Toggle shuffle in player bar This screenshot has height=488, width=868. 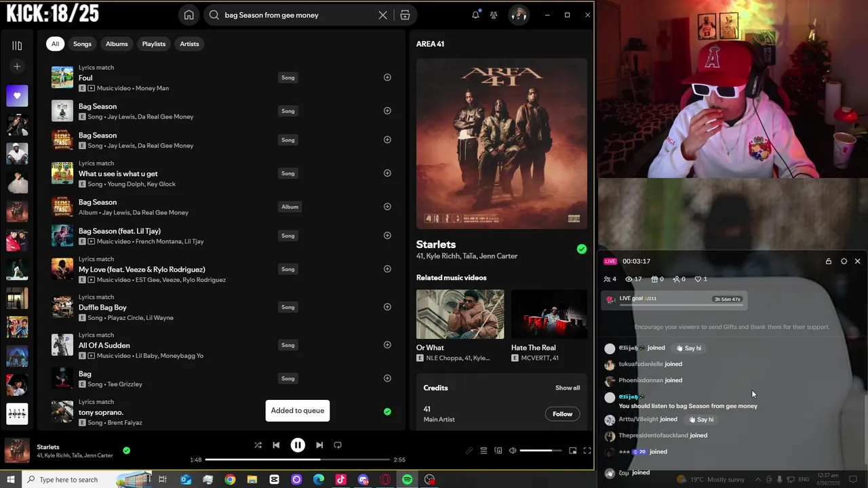pos(258,445)
